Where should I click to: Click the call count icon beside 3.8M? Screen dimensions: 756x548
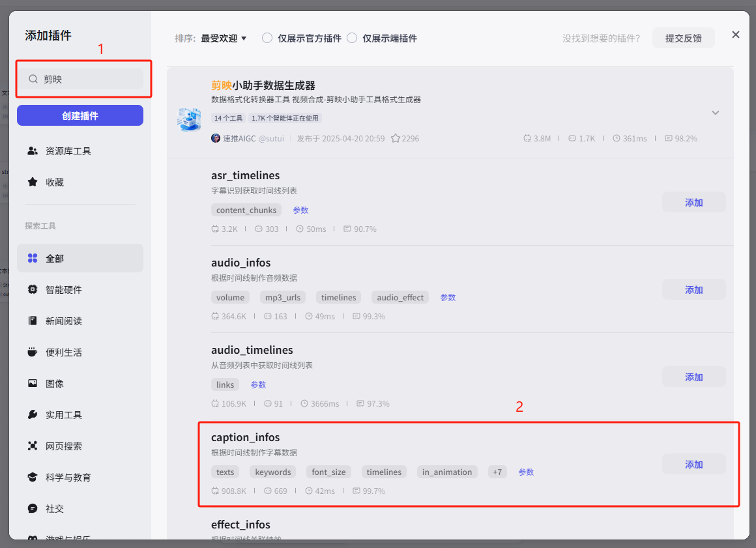coord(527,138)
